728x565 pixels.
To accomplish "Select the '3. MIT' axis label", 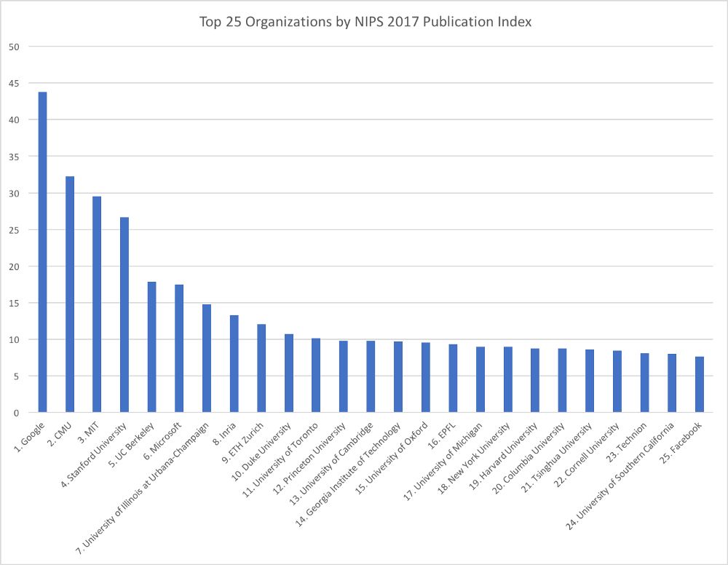I will (x=88, y=432).
